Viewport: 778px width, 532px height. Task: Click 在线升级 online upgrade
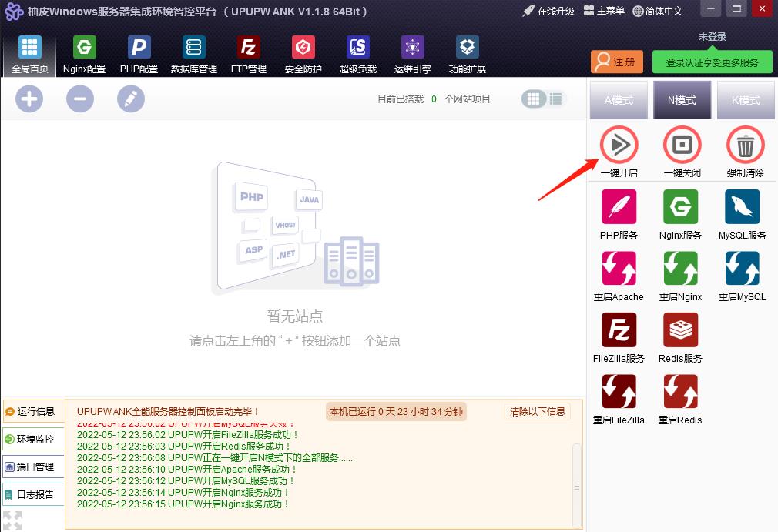(548, 11)
